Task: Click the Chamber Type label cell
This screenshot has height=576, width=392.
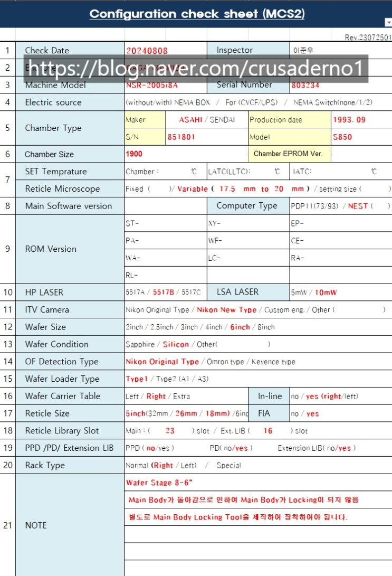Action: pos(70,128)
